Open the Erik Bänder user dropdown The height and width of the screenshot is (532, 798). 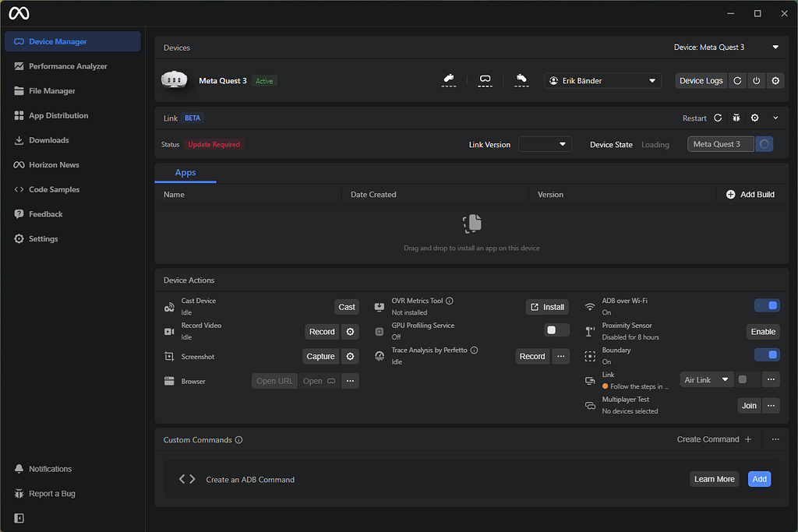pyautogui.click(x=602, y=81)
